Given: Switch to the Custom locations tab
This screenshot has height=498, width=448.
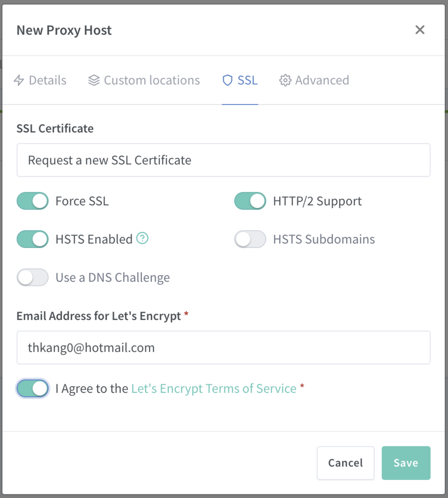Looking at the screenshot, I should pos(144,80).
